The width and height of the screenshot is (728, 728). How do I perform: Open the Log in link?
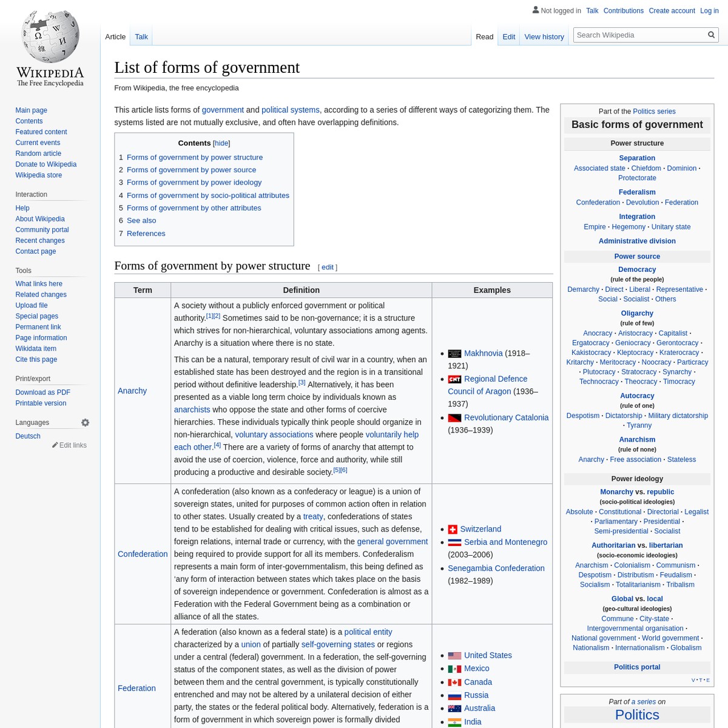pyautogui.click(x=709, y=11)
